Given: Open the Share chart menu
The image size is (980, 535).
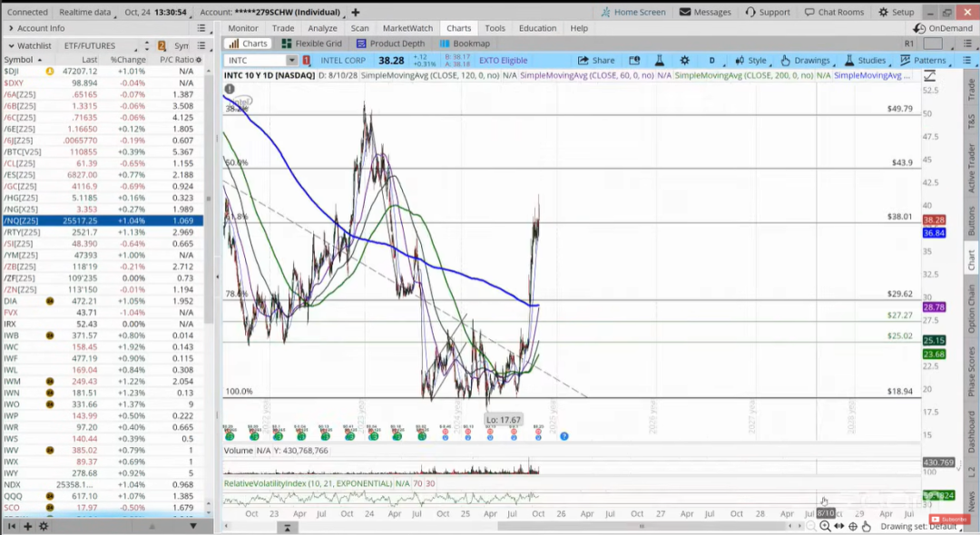Looking at the screenshot, I should [x=596, y=61].
